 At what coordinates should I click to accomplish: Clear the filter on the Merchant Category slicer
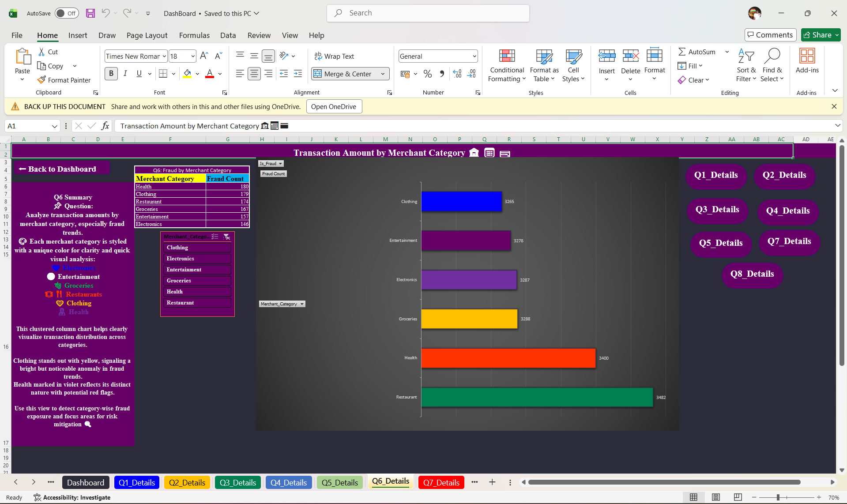pos(226,237)
